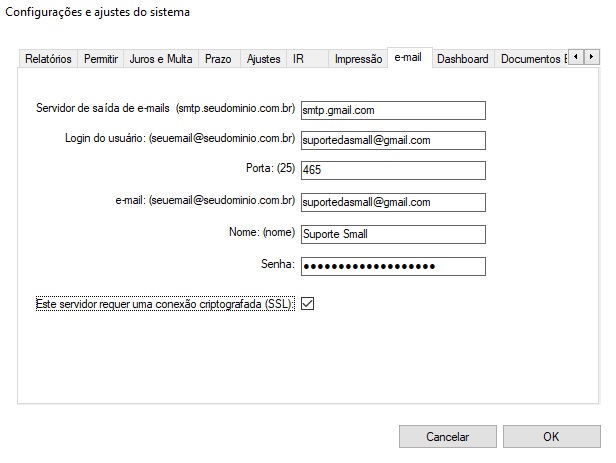Viewport: 616px width, 463px height.
Task: Confirm settings with the OK button
Action: pos(551,437)
